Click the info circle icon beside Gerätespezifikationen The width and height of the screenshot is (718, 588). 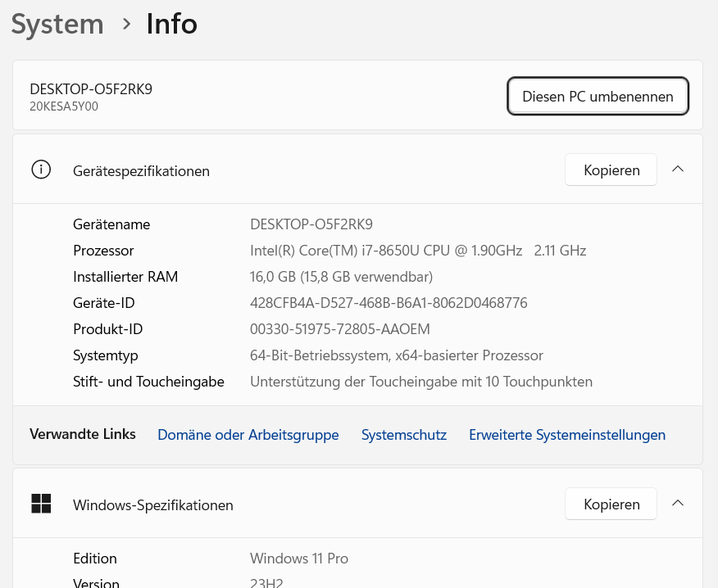tap(41, 170)
